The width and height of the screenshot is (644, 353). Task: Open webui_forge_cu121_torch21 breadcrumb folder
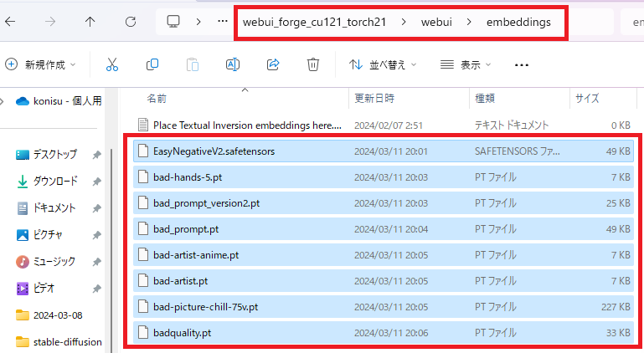pos(314,22)
